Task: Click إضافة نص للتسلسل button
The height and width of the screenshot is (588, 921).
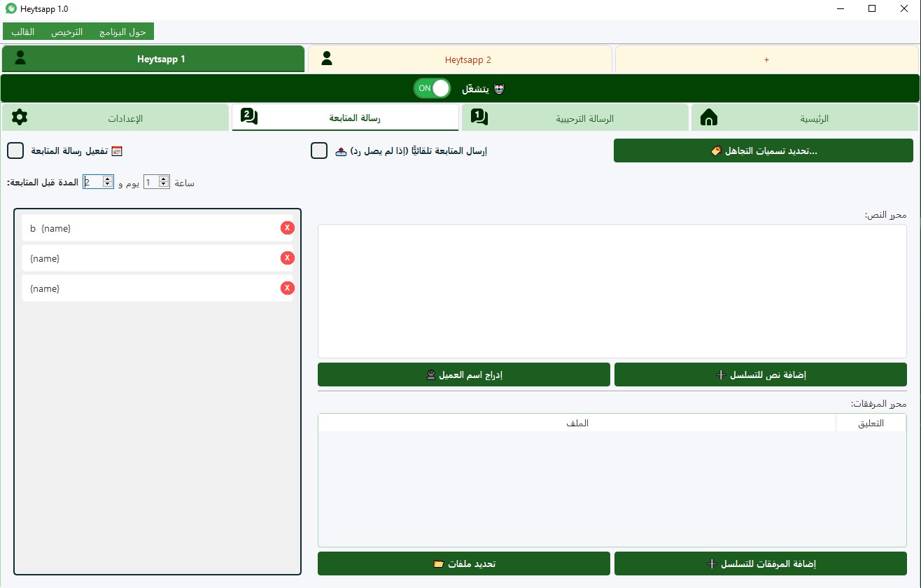Action: coord(761,374)
